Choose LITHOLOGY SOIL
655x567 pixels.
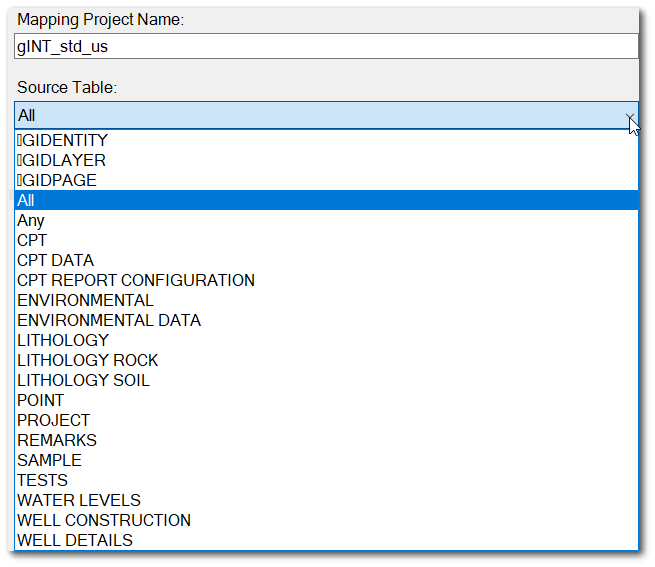[x=326, y=380]
